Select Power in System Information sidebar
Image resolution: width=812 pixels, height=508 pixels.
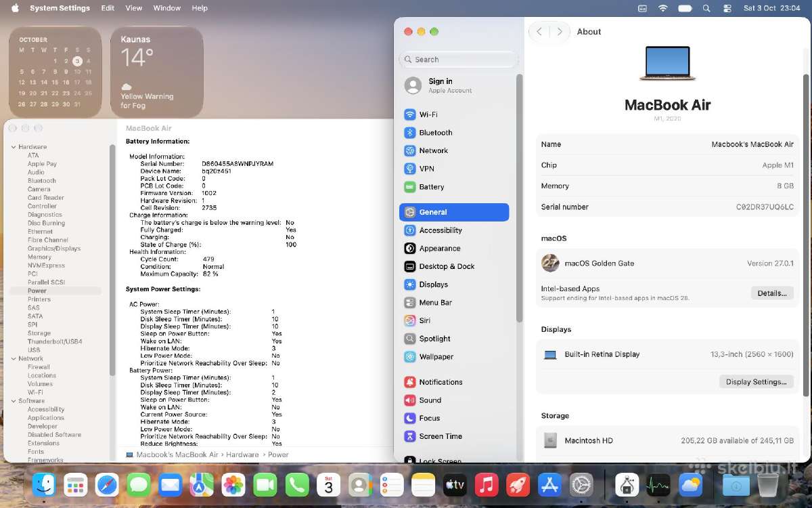coord(55,291)
